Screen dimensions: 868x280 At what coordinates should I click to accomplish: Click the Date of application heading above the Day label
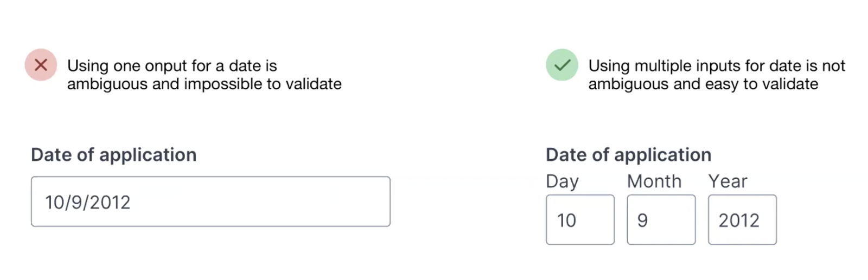(628, 155)
